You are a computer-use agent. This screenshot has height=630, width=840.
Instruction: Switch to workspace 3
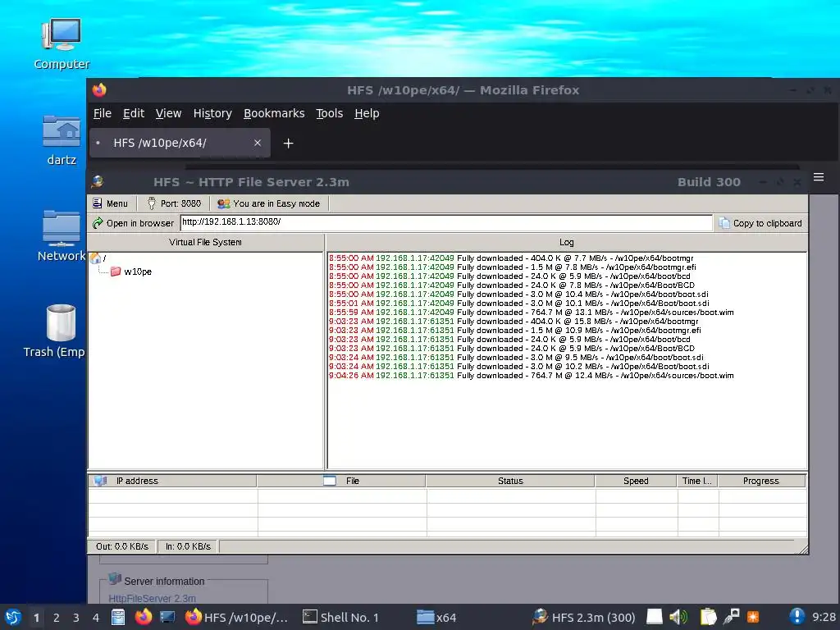pos(76,618)
